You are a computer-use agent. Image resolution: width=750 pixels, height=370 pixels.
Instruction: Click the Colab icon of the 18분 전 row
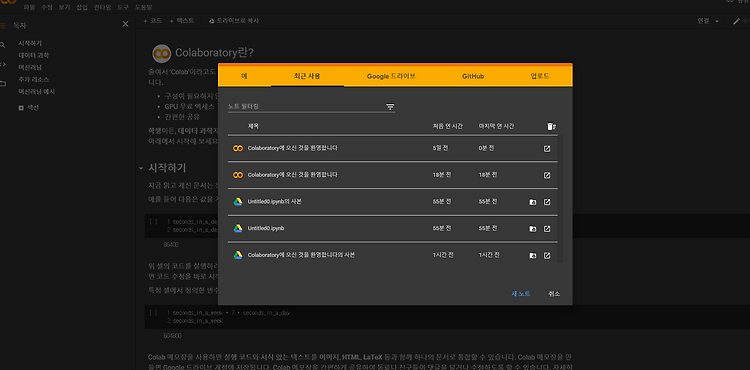pos(238,175)
